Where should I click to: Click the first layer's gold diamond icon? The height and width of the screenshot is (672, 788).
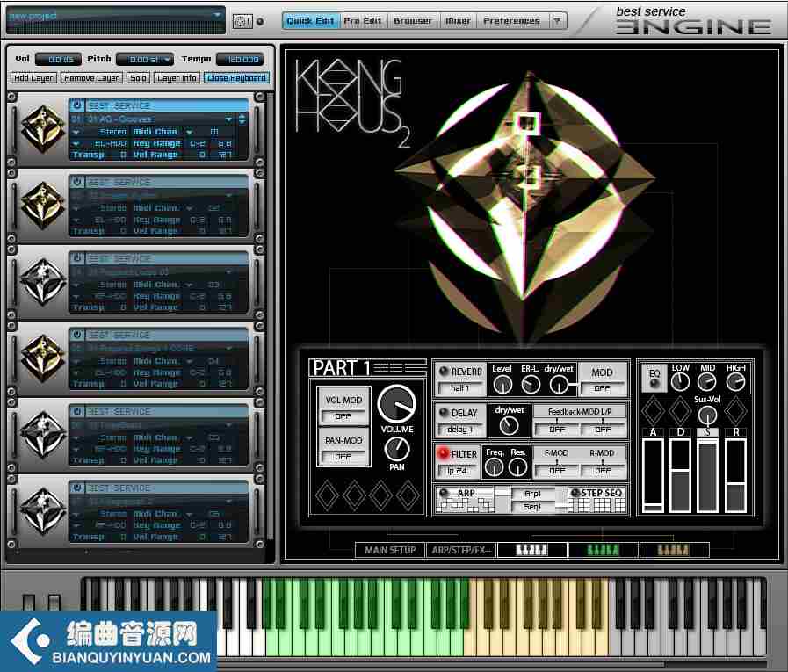pos(42,128)
